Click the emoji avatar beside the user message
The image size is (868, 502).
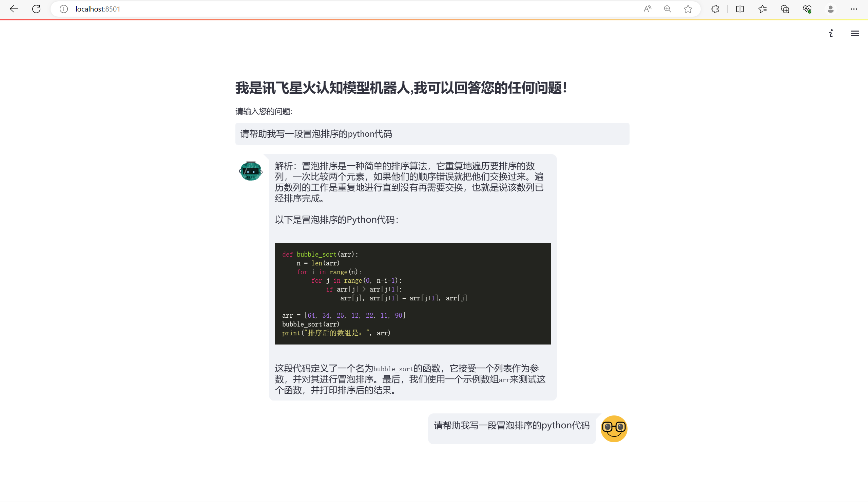point(614,428)
